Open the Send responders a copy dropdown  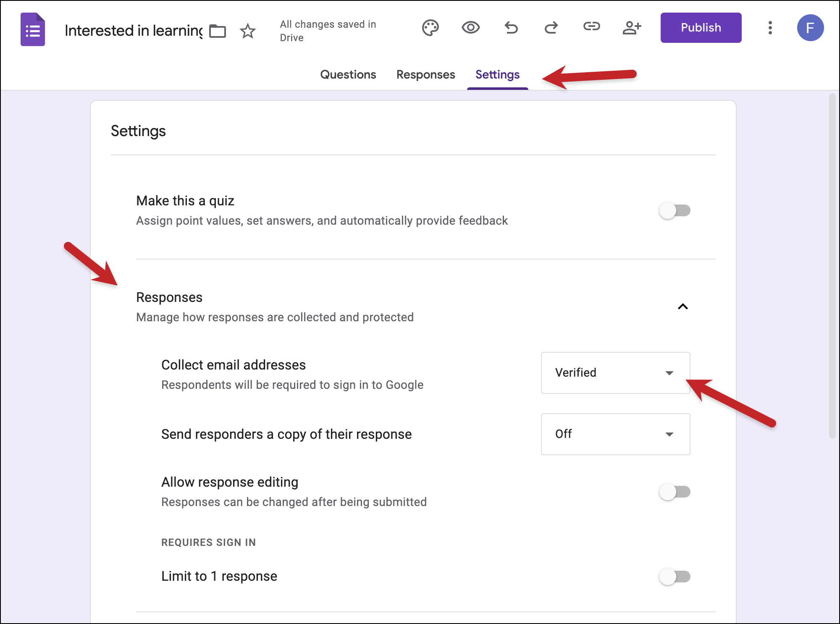[x=615, y=434]
